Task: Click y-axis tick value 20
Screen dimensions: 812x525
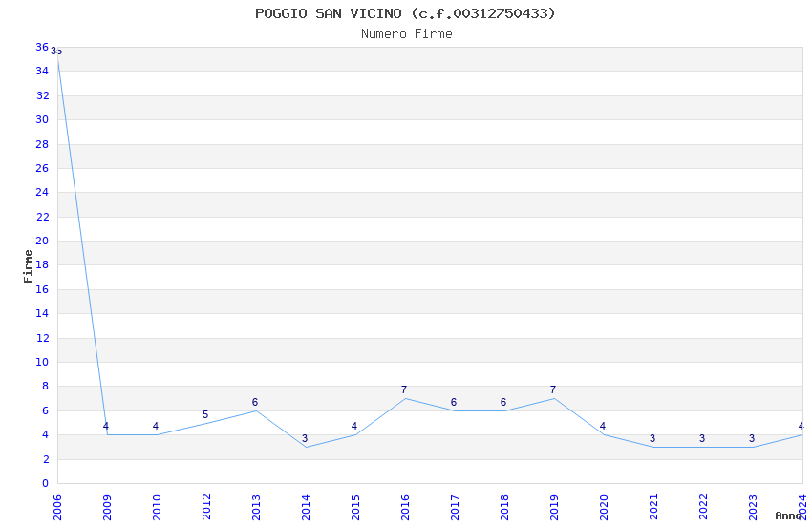Action: pos(42,241)
